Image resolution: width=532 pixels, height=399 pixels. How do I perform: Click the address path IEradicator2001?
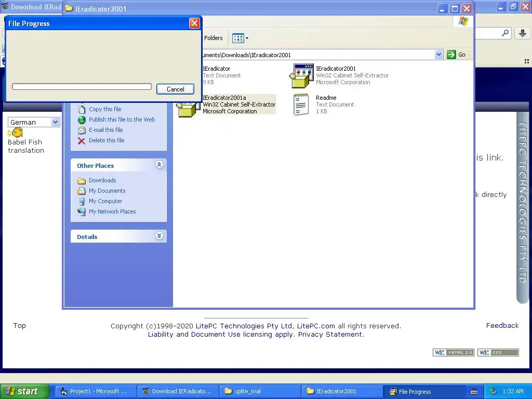[271, 55]
